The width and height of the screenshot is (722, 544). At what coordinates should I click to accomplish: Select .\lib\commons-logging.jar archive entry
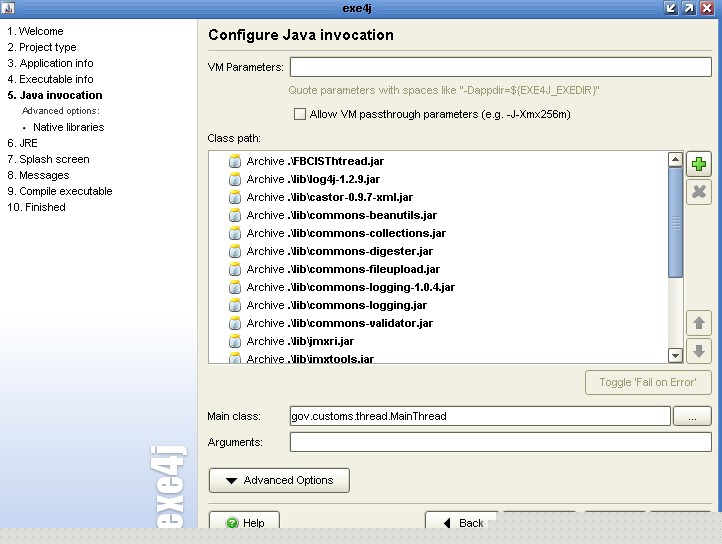[x=328, y=305]
